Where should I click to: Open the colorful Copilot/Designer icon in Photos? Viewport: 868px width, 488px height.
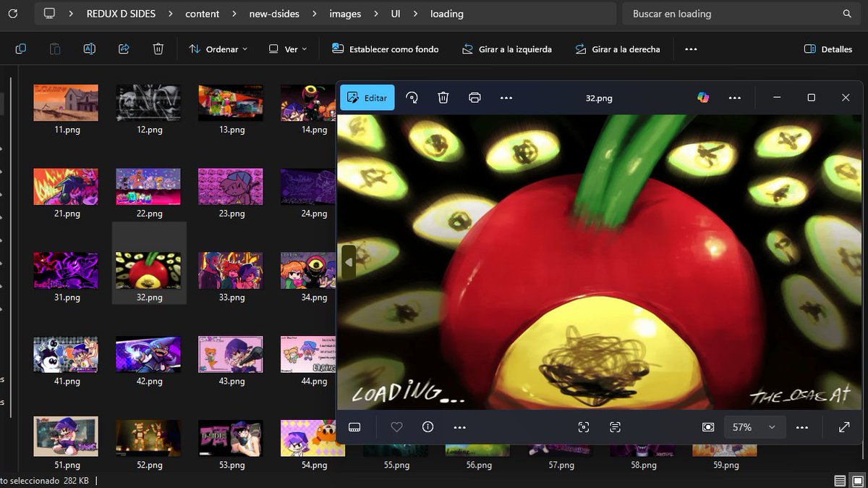coord(703,98)
